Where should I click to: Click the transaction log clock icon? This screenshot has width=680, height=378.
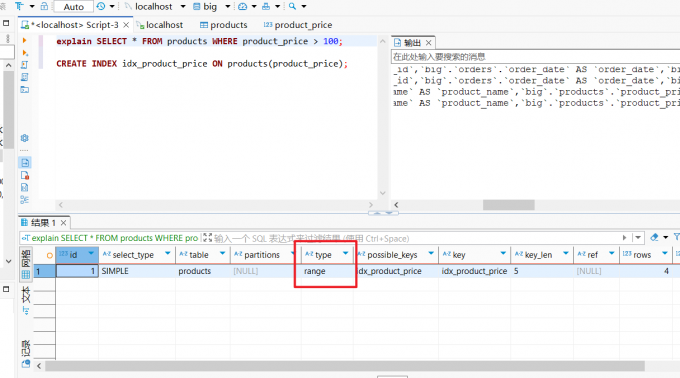[101, 6]
